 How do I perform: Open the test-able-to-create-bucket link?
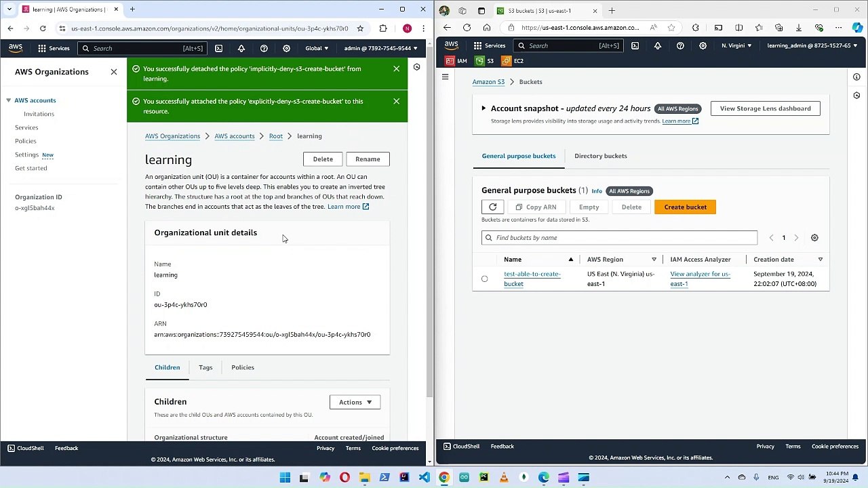532,279
